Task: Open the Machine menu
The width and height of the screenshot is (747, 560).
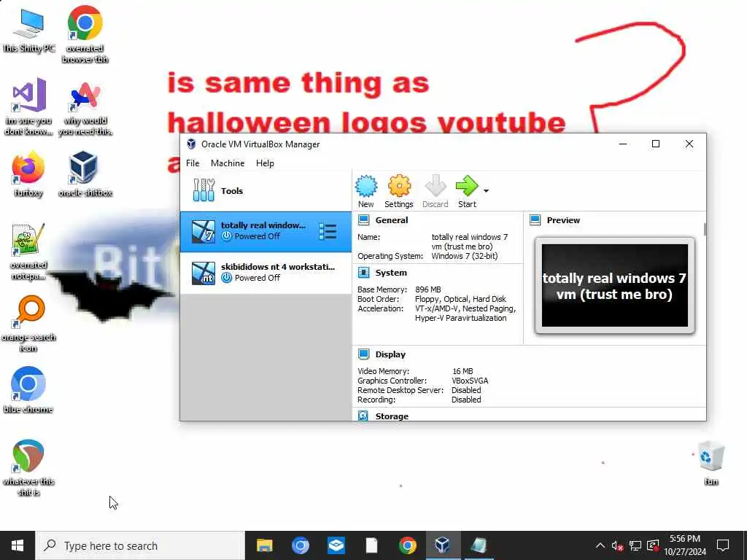Action: [x=228, y=163]
